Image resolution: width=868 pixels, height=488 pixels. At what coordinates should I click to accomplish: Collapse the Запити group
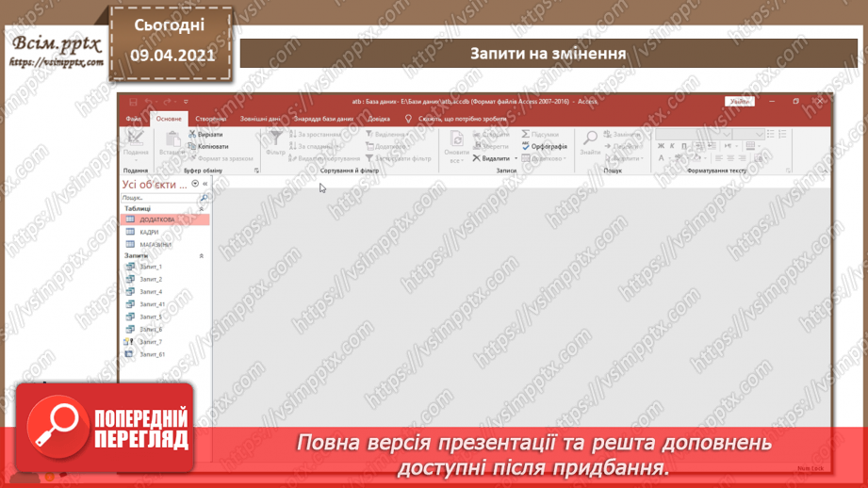tap(202, 256)
